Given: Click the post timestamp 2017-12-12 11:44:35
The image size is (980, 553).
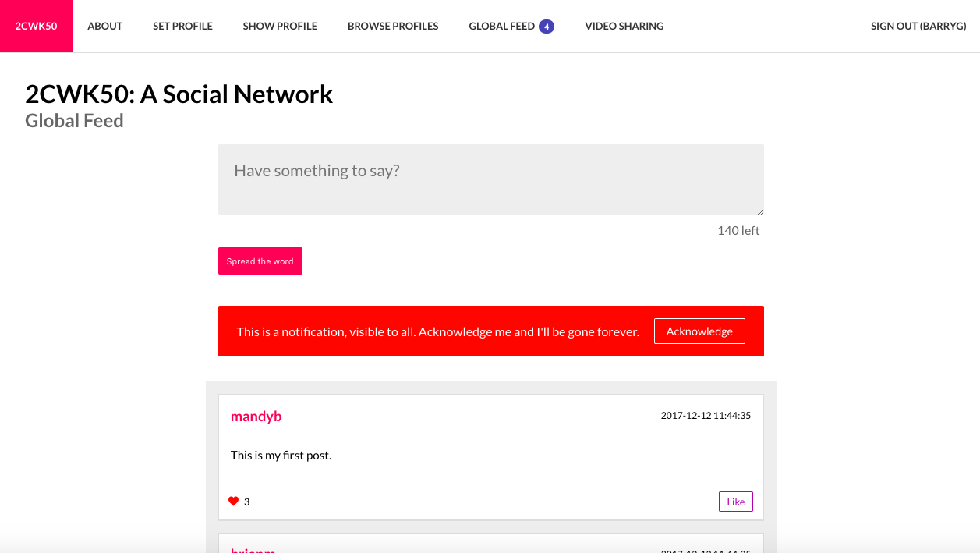Looking at the screenshot, I should 706,416.
